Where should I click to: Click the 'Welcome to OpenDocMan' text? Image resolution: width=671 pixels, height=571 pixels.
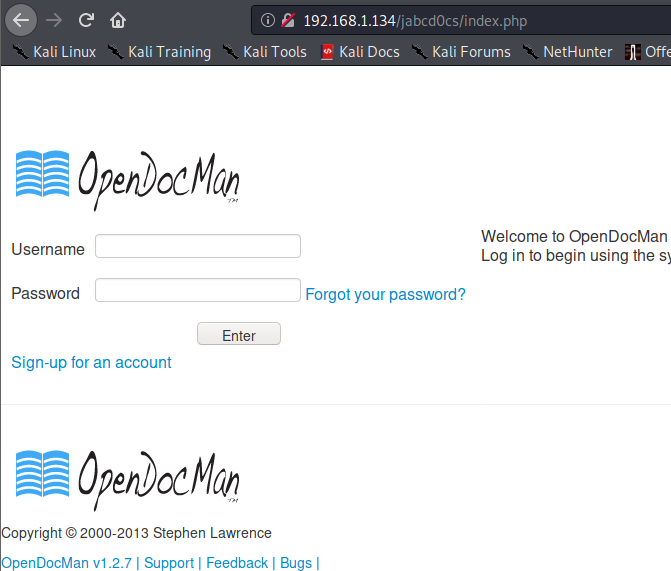click(574, 236)
